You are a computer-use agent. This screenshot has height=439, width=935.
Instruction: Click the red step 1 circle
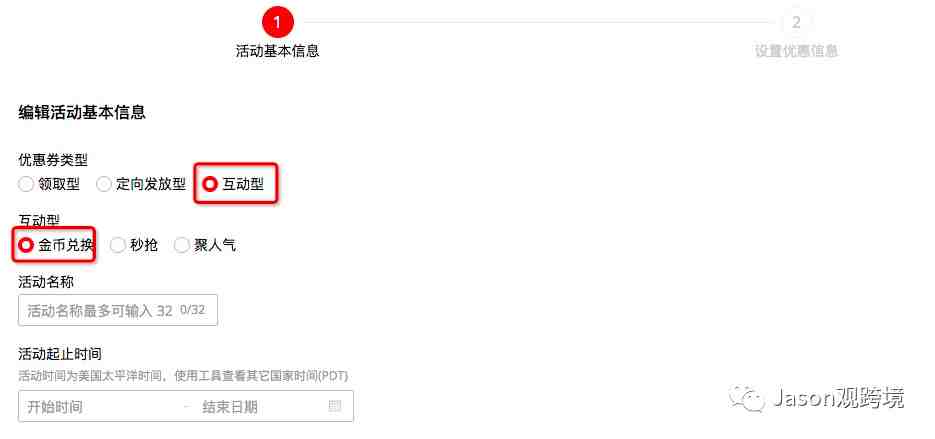(x=277, y=22)
